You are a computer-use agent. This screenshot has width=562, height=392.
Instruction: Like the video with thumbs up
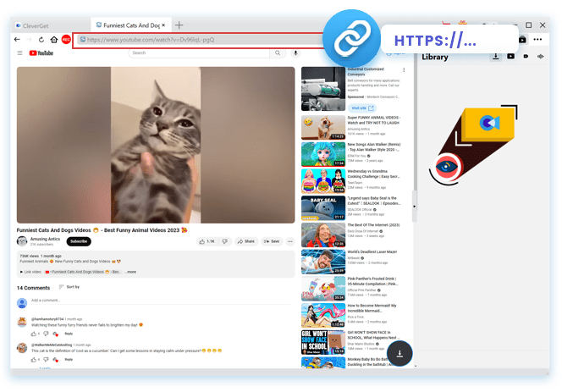point(207,241)
